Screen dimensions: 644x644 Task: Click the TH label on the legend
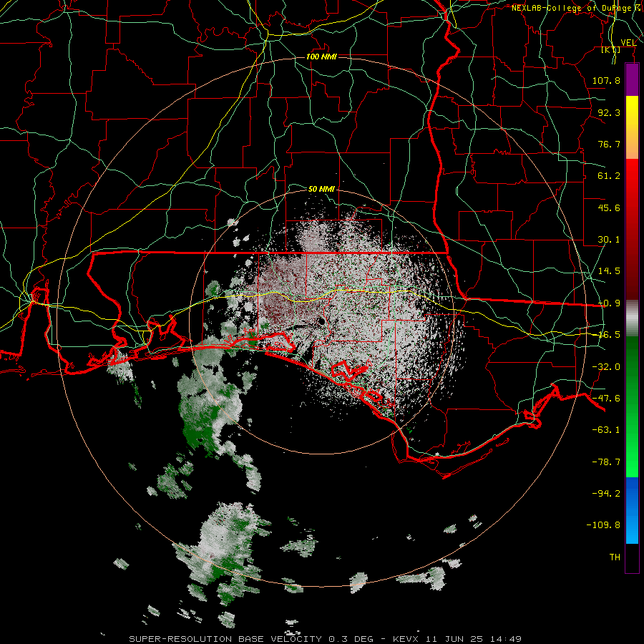pyautogui.click(x=615, y=557)
